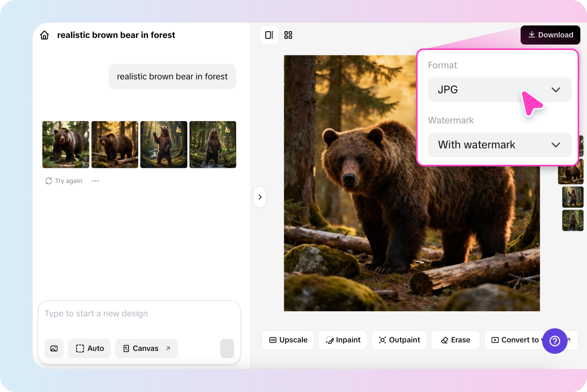Toggle the grid view layout
This screenshot has width=587, height=392.
tap(288, 35)
